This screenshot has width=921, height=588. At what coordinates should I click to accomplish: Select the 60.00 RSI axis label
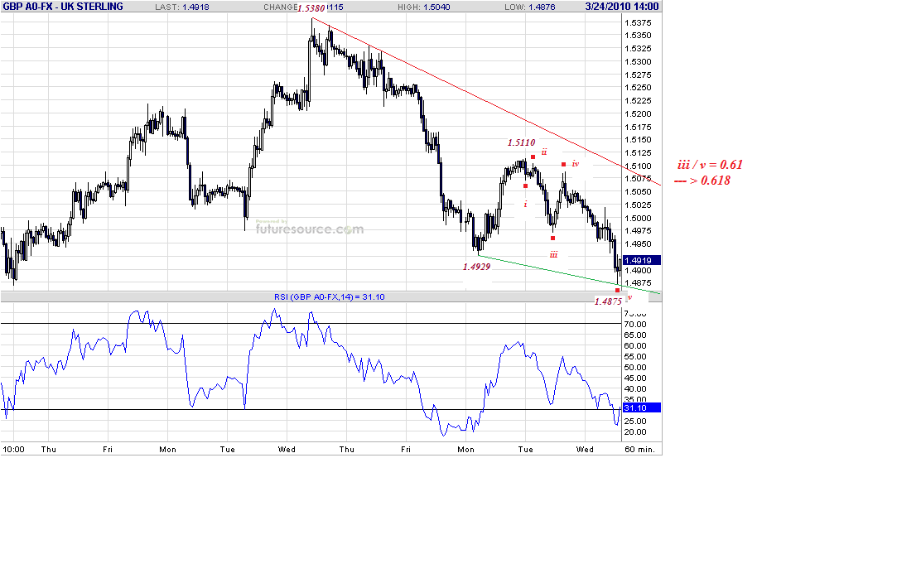pyautogui.click(x=635, y=346)
